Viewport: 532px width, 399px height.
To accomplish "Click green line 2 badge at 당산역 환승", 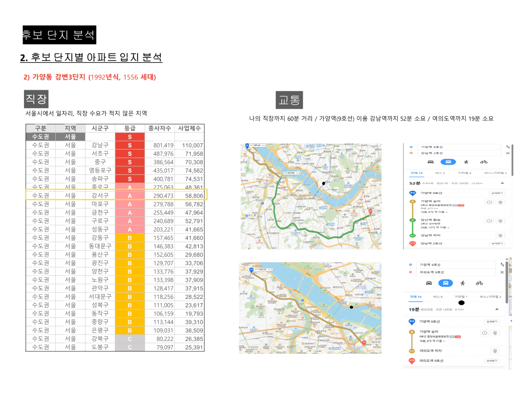I will 413,220.
